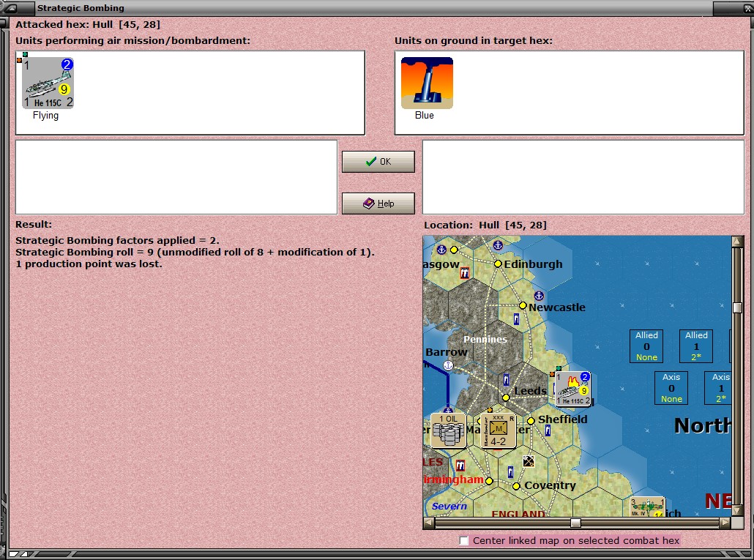Click the Newcastle city dot
Screen dimensions: 754x560
(x=523, y=306)
